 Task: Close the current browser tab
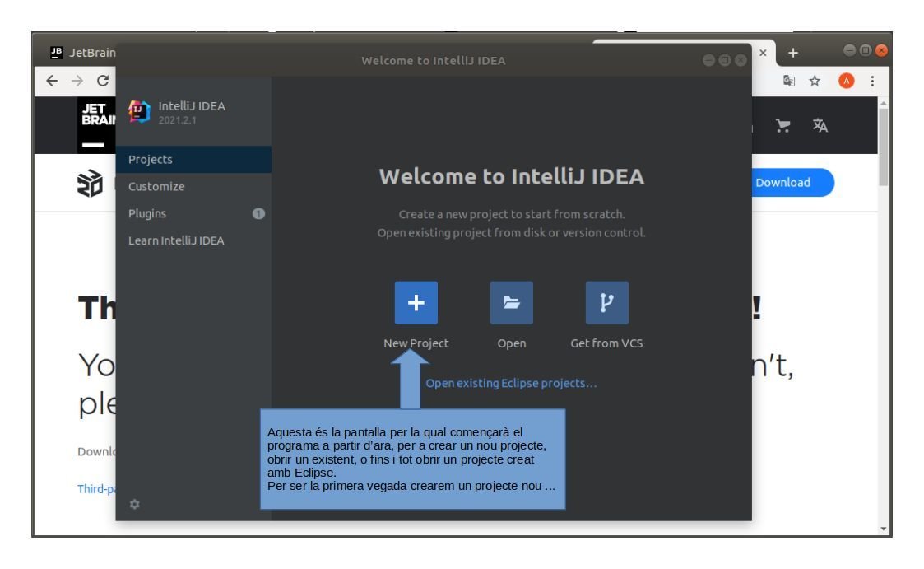pos(763,53)
